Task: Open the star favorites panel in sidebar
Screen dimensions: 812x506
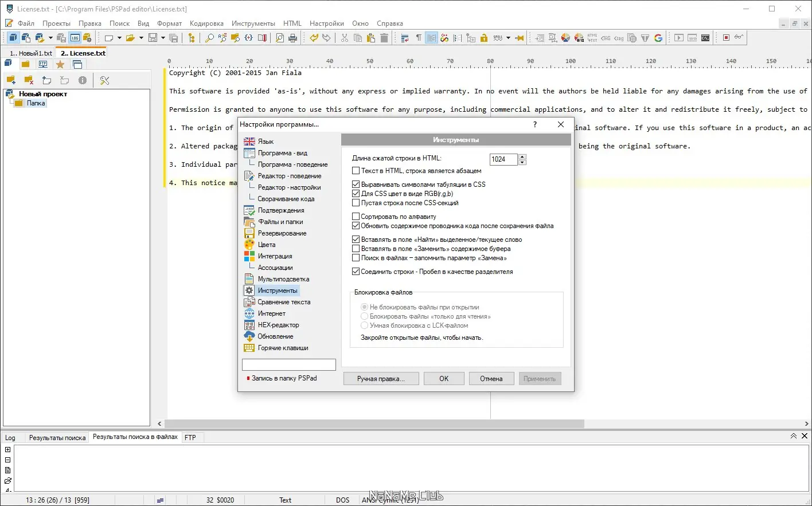Action: coord(60,64)
